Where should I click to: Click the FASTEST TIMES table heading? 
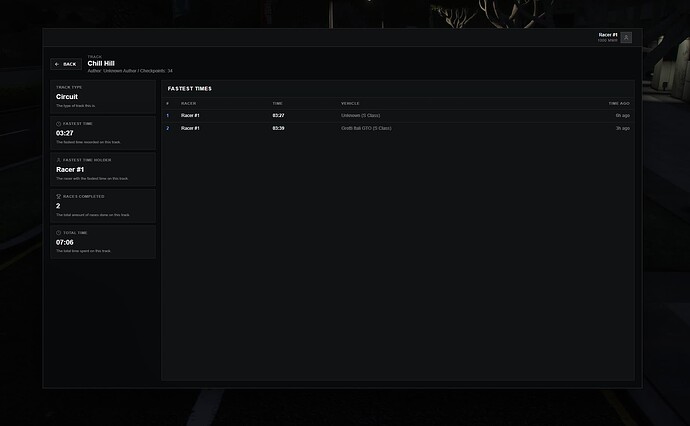(190, 89)
